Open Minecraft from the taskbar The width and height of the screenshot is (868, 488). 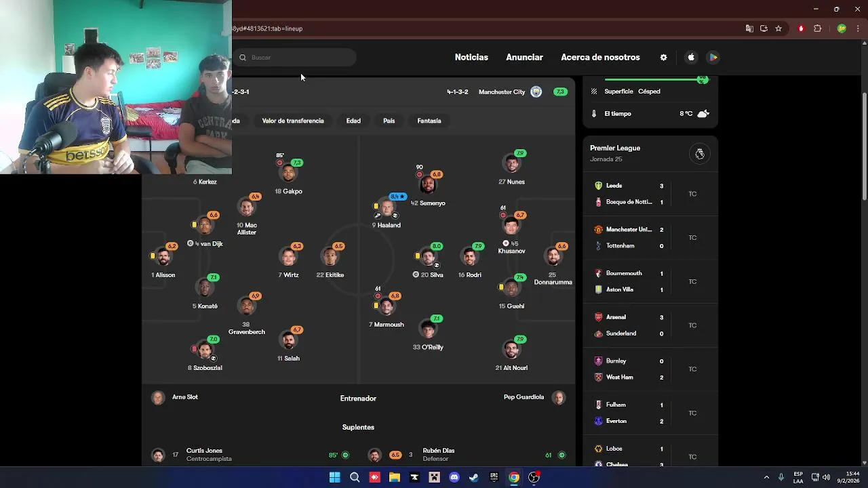point(435,477)
